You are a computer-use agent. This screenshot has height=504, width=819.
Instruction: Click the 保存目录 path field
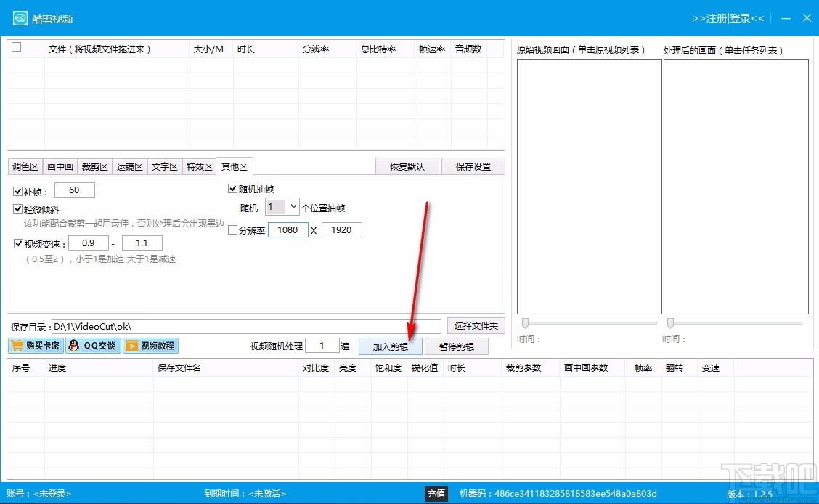point(247,326)
